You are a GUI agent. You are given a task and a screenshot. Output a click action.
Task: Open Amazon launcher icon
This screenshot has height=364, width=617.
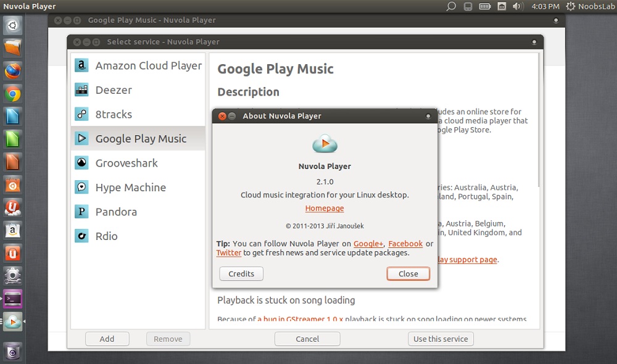[12, 231]
